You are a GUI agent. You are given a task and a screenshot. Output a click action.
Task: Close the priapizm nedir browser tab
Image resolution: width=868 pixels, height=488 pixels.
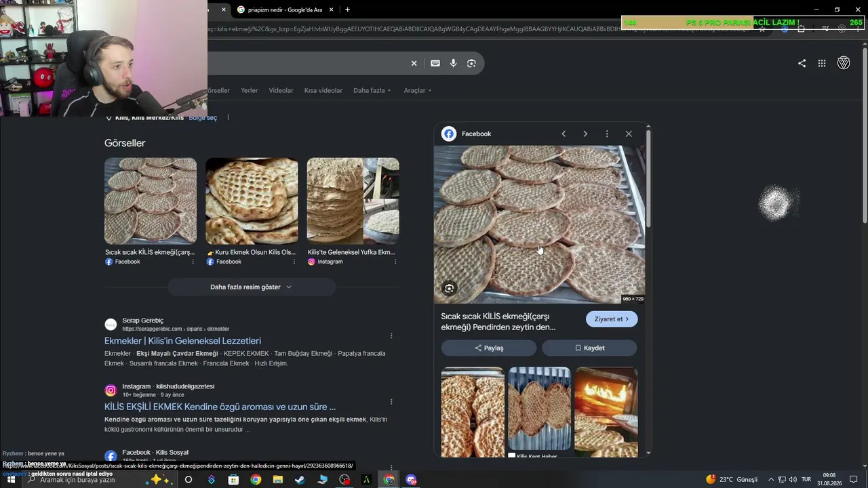pos(331,9)
